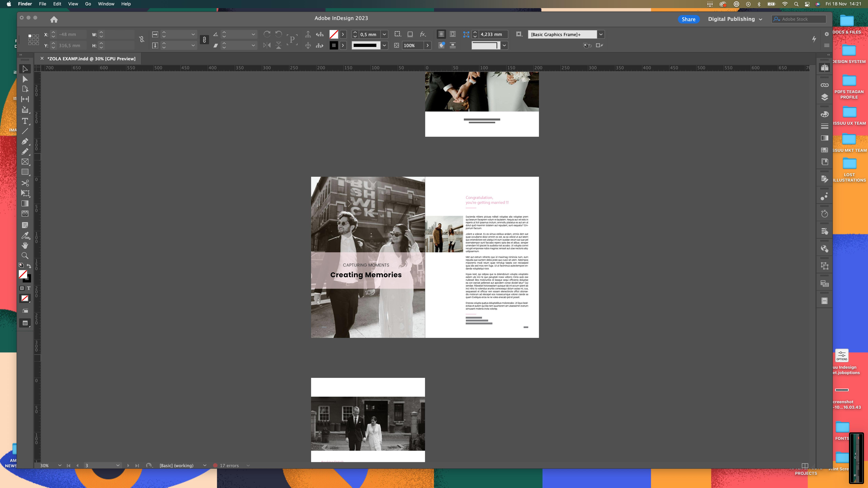Select the Pen tool
868x488 pixels.
(25, 141)
